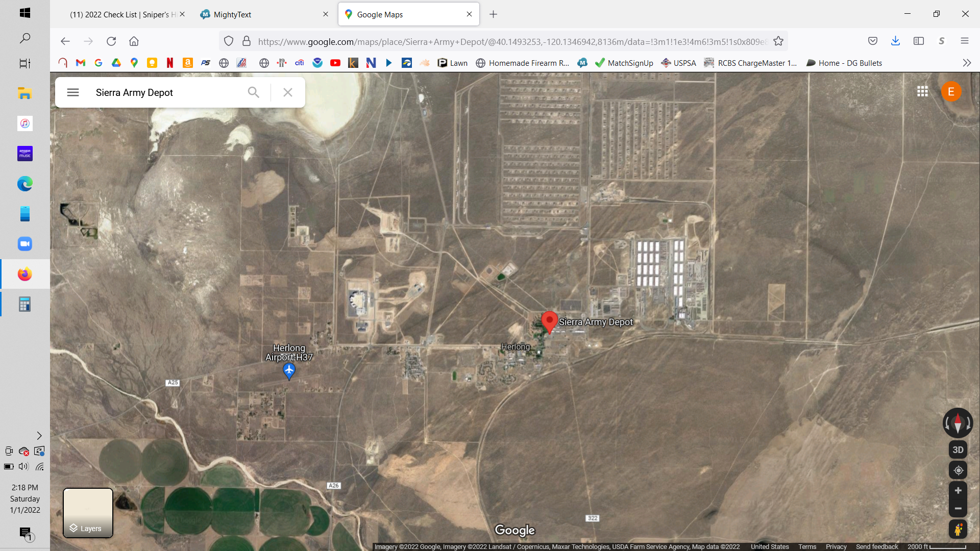Go back to the previous page
Viewport: 980px width, 551px height.
tap(65, 41)
